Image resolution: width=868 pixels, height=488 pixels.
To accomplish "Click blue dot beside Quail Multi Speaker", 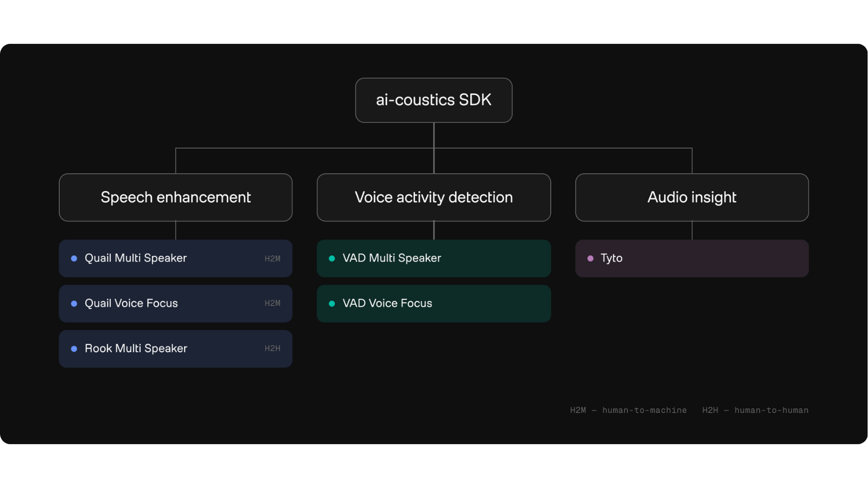I will (74, 259).
